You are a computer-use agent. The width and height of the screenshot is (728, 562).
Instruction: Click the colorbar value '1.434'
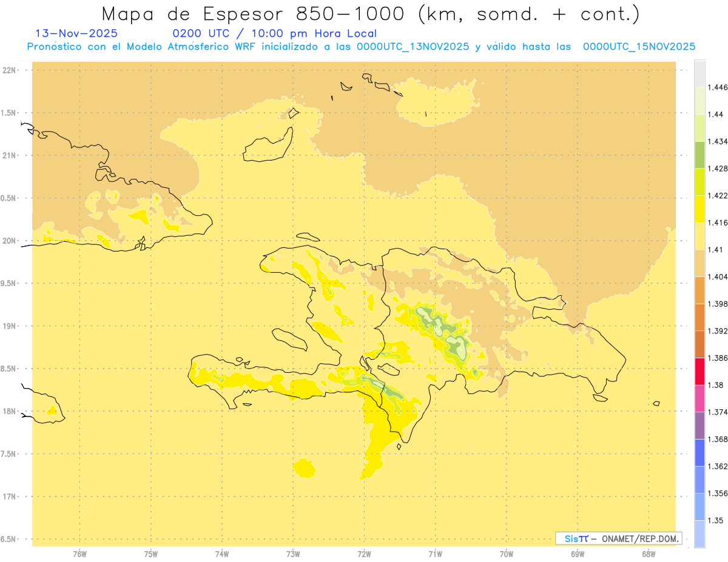coord(718,141)
